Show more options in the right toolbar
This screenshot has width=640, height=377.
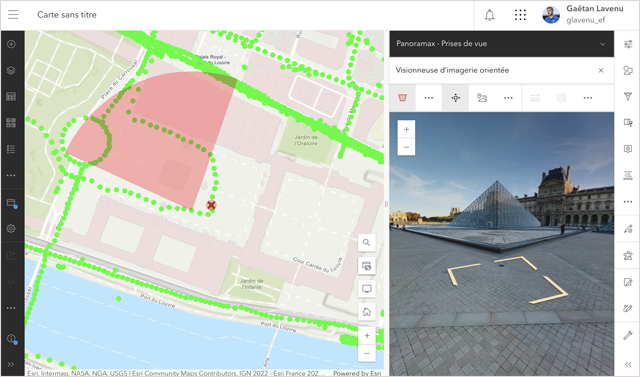tap(628, 202)
